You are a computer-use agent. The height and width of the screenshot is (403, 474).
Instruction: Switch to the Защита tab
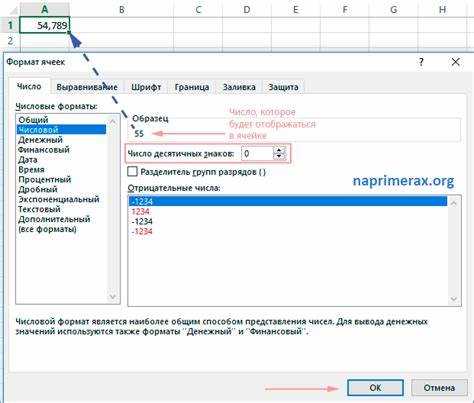[283, 87]
